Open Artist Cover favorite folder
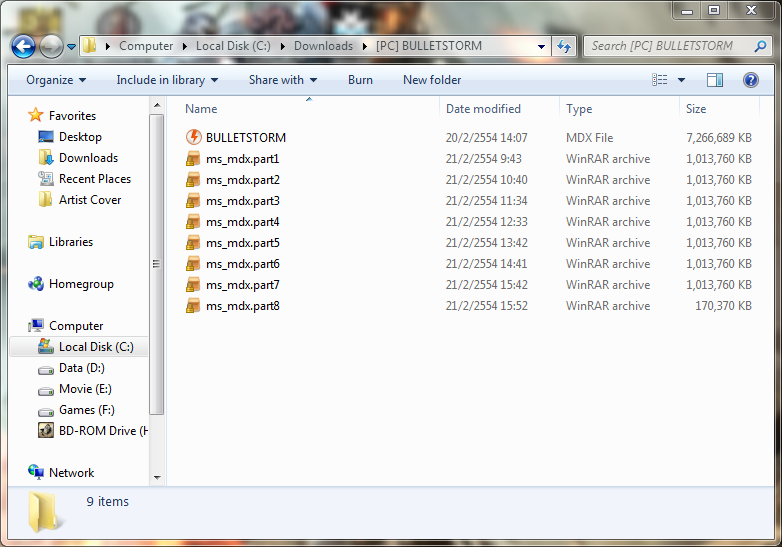This screenshot has height=547, width=782. [x=90, y=199]
